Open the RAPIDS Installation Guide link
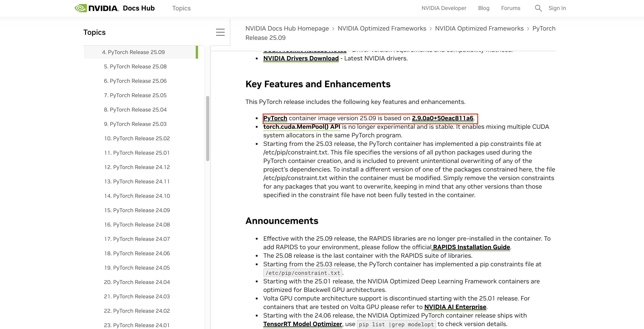 [x=471, y=247]
